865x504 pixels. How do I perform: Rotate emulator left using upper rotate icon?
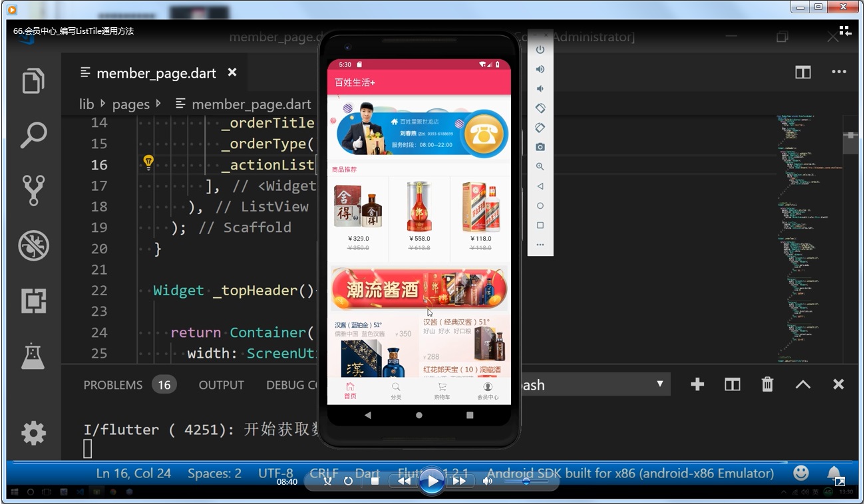tap(540, 108)
